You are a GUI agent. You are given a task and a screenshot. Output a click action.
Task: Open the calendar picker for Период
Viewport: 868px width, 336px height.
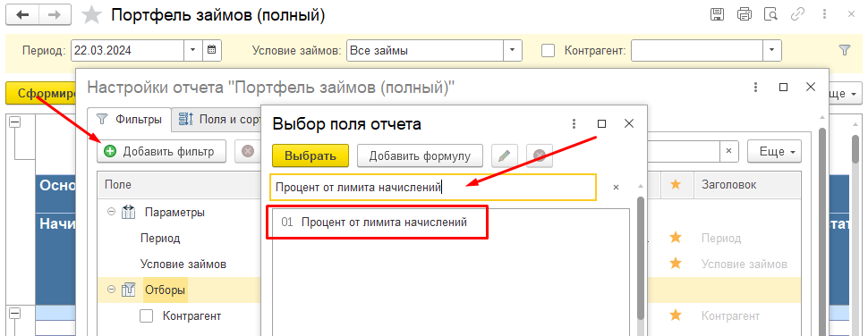(211, 50)
